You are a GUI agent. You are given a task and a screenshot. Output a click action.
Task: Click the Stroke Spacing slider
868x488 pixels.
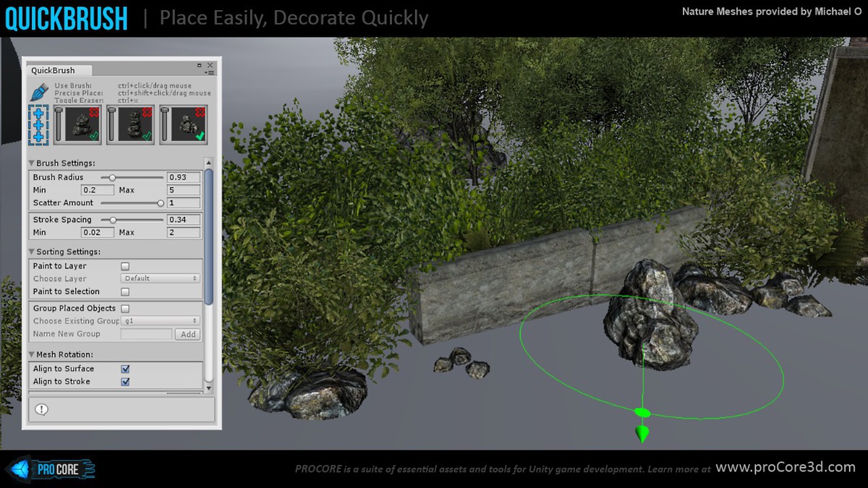[132, 220]
